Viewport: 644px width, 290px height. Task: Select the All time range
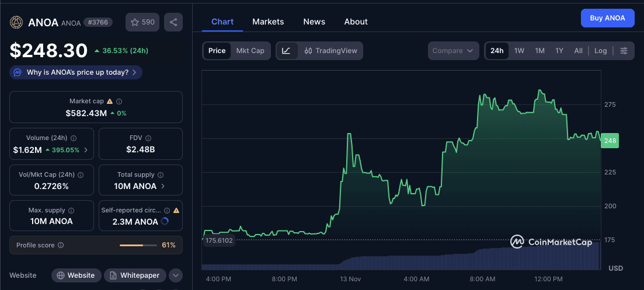(578, 51)
